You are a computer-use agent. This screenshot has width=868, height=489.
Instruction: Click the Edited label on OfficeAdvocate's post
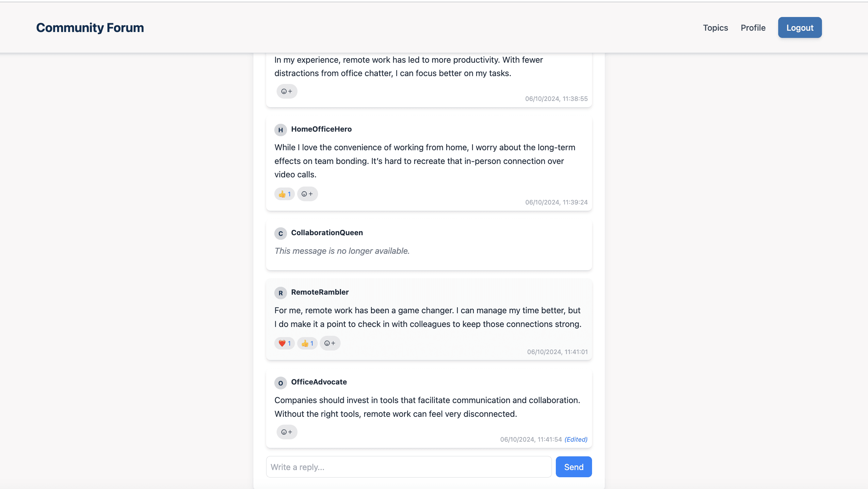click(575, 439)
